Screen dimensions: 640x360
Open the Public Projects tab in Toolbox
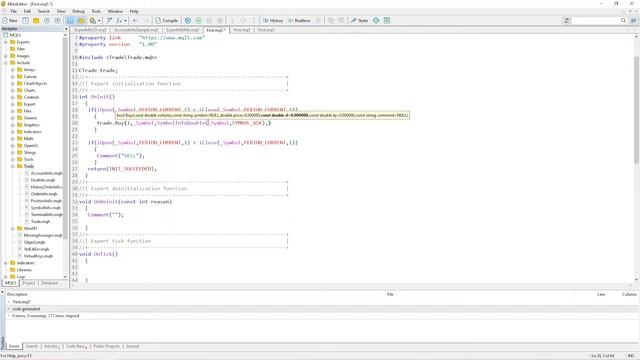point(106,347)
